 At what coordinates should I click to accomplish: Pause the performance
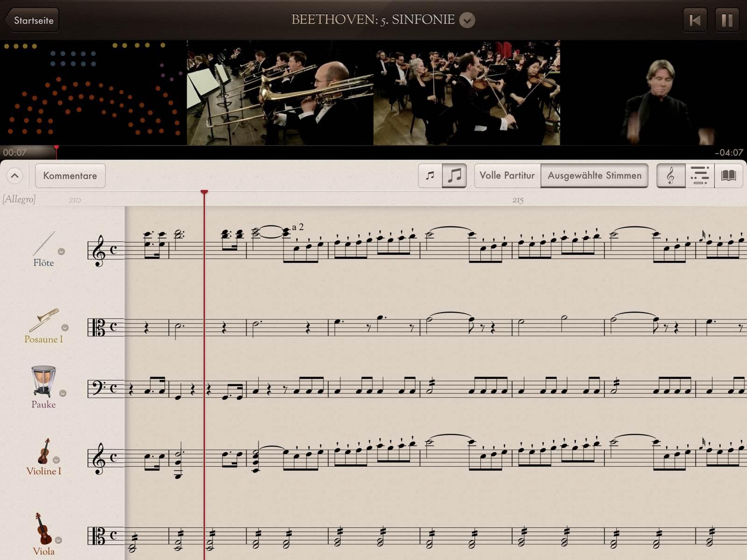tap(727, 20)
